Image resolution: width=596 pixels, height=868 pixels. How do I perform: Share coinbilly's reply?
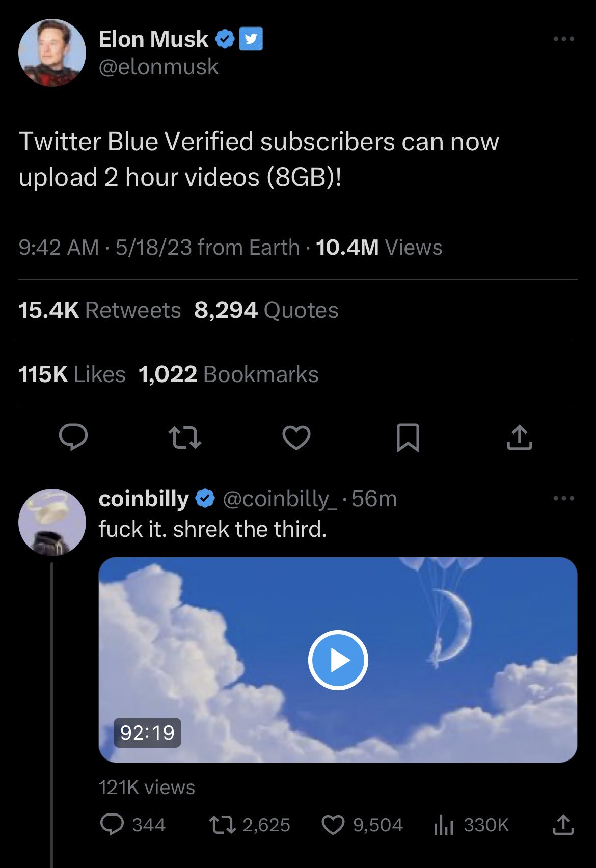pos(563,825)
